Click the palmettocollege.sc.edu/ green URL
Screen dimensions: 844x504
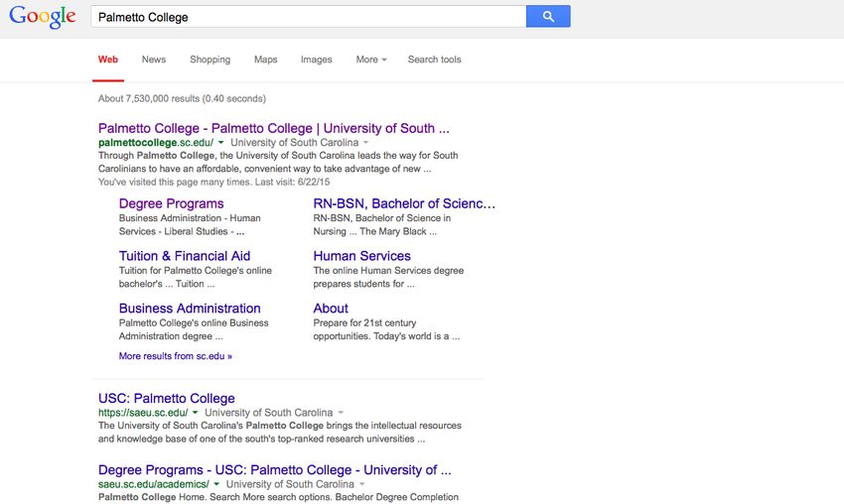[156, 143]
